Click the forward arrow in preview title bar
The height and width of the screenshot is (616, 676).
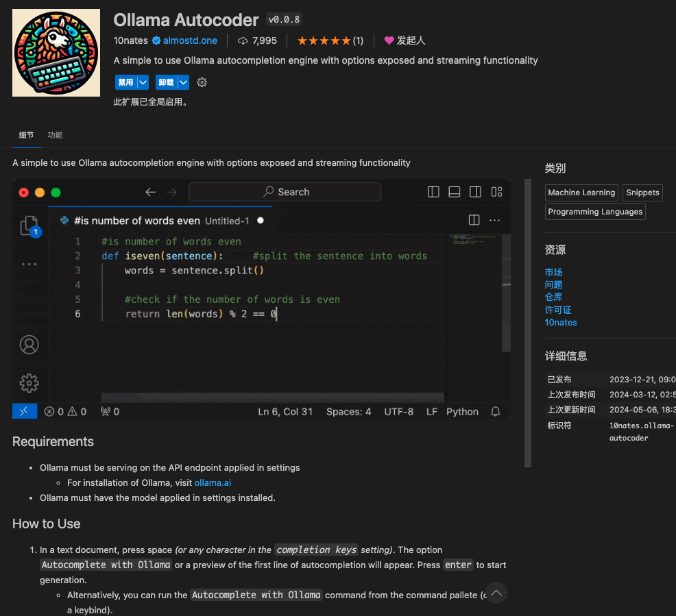click(171, 192)
